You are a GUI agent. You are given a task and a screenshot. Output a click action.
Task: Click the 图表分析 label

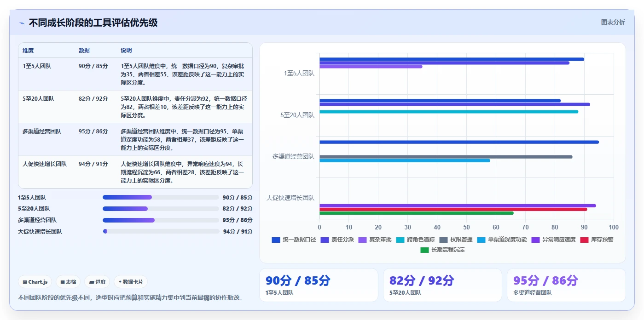pos(613,22)
